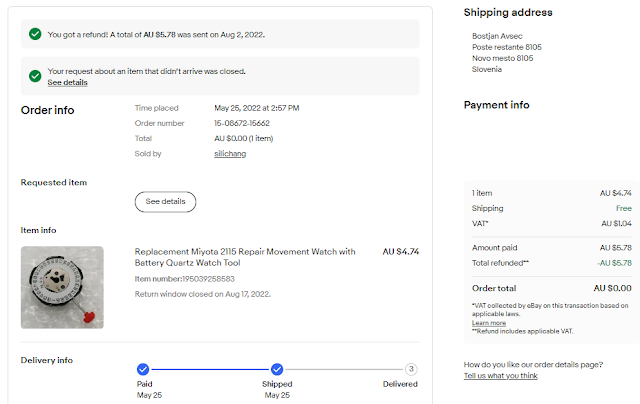Click the Shipping address heading
Screen dimensions: 640x404
coord(508,12)
